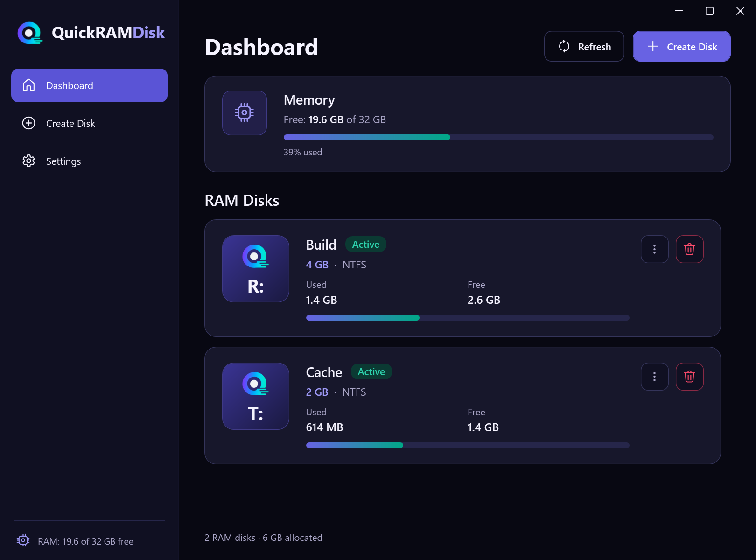The height and width of the screenshot is (560, 756).
Task: Click the 39% used label
Action: pyautogui.click(x=303, y=152)
